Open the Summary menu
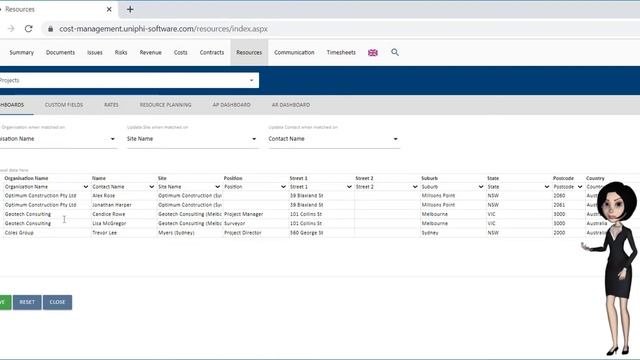This screenshot has height=360, width=640. point(22,53)
